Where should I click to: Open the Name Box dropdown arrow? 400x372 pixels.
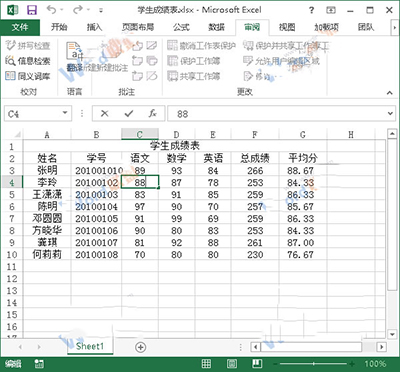(x=65, y=113)
